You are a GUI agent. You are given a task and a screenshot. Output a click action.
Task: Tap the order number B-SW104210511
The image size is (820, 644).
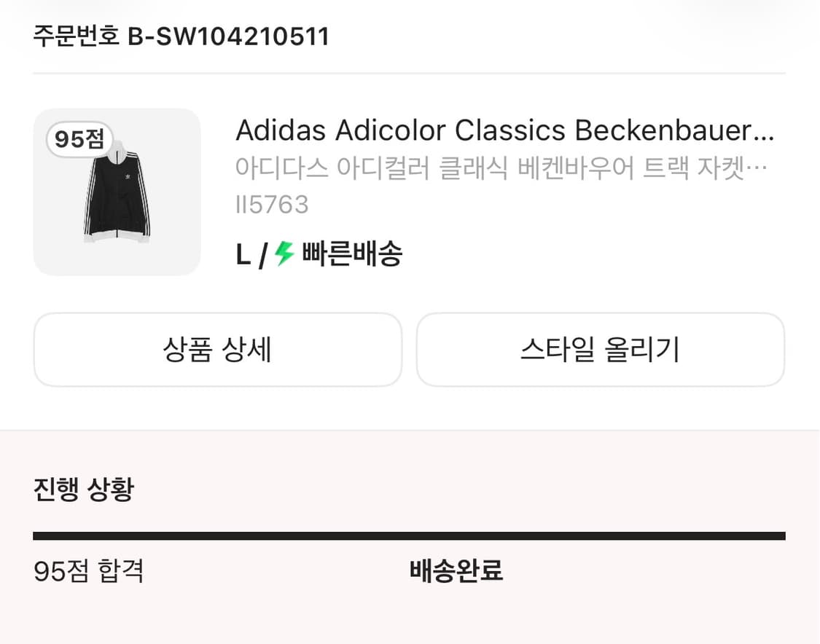[228, 36]
